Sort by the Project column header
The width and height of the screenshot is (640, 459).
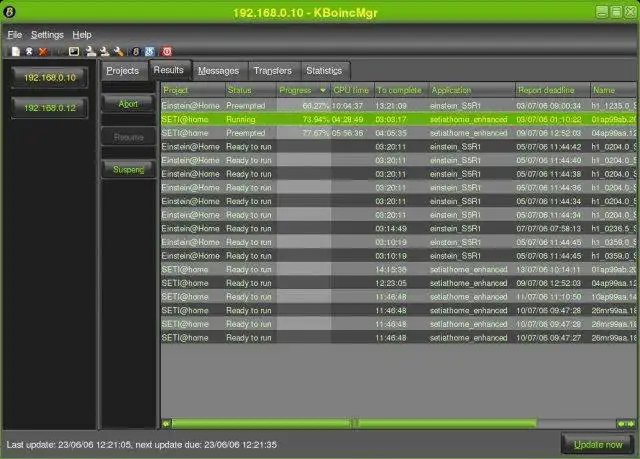click(x=193, y=90)
